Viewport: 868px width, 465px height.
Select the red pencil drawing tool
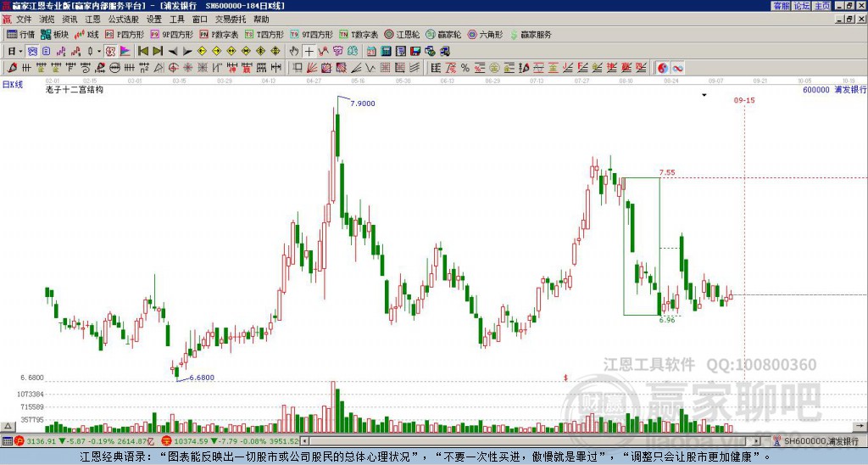12,68
